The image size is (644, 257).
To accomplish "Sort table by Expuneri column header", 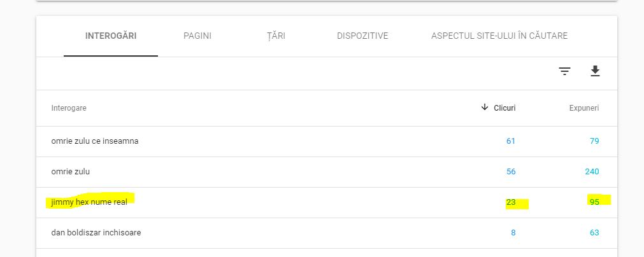I will [x=584, y=108].
